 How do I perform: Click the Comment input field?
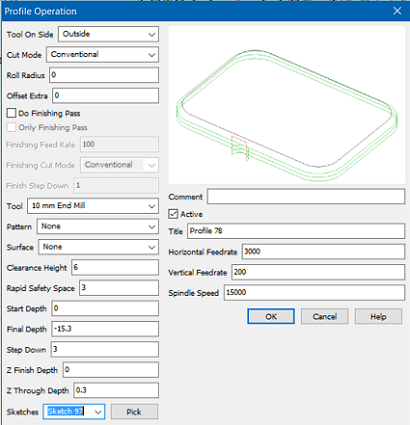pyautogui.click(x=306, y=196)
